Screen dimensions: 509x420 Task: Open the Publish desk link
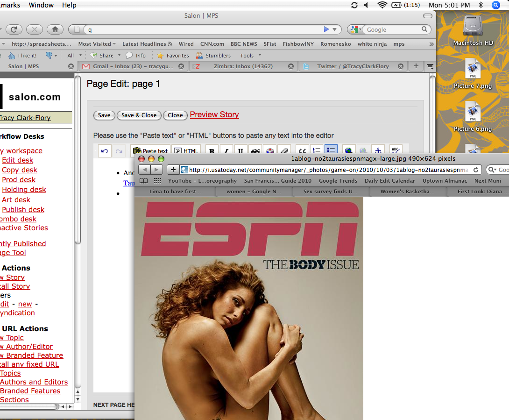pos(23,209)
